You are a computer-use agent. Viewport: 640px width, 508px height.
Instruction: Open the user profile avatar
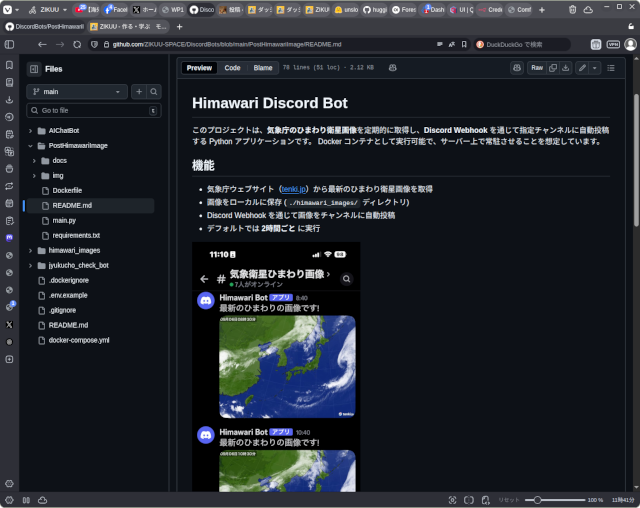tap(630, 44)
